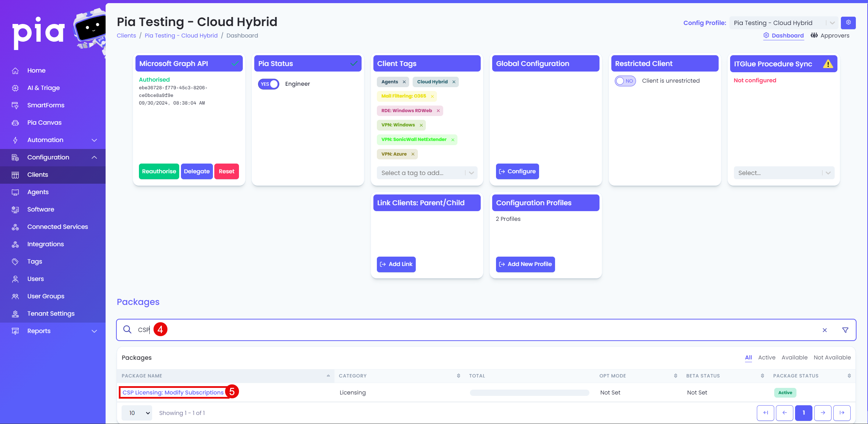The image size is (868, 424).
Task: Click the Clients breadcrumb link
Action: coord(126,35)
